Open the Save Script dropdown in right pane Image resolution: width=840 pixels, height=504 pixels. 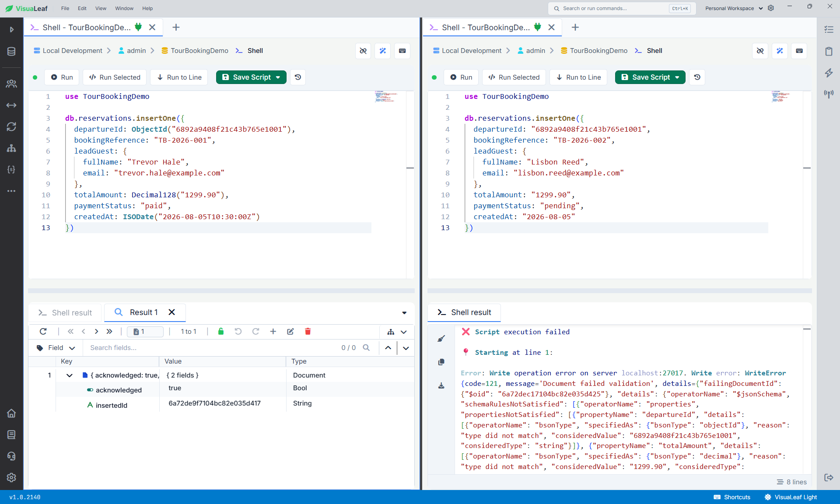677,77
